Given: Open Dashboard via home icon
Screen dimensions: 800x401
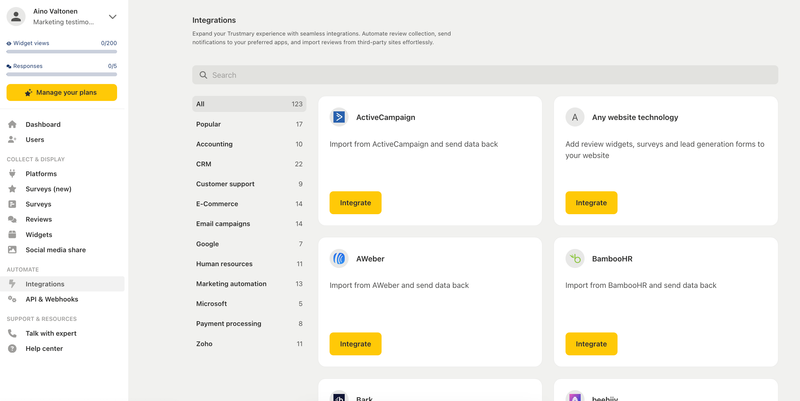Looking at the screenshot, I should pyautogui.click(x=12, y=125).
